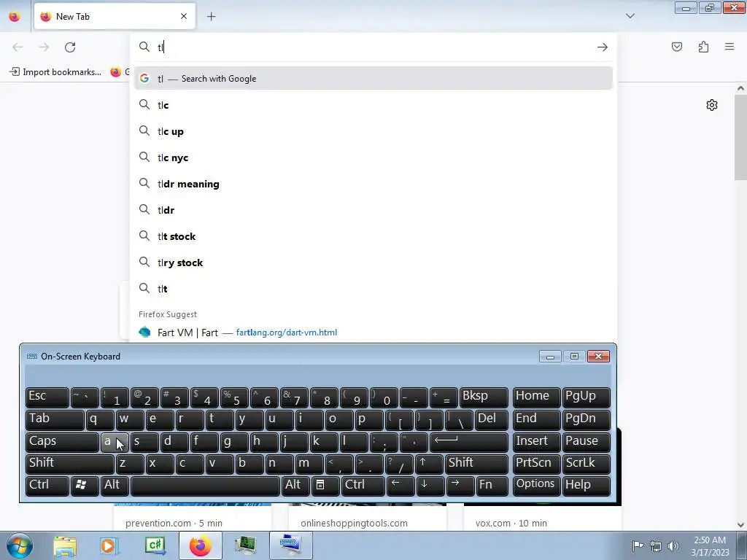Click the page vertical scrollbar thumb

pyautogui.click(x=740, y=137)
